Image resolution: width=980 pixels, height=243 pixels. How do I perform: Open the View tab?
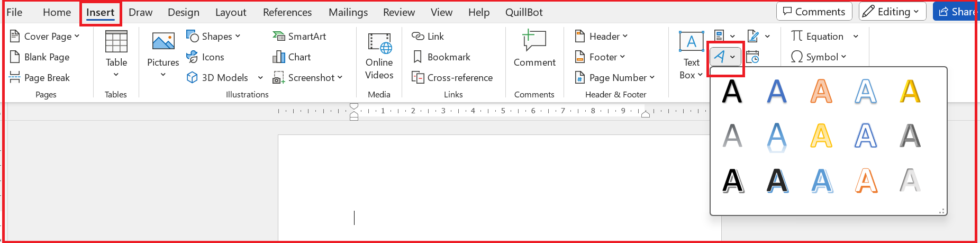[x=441, y=12]
